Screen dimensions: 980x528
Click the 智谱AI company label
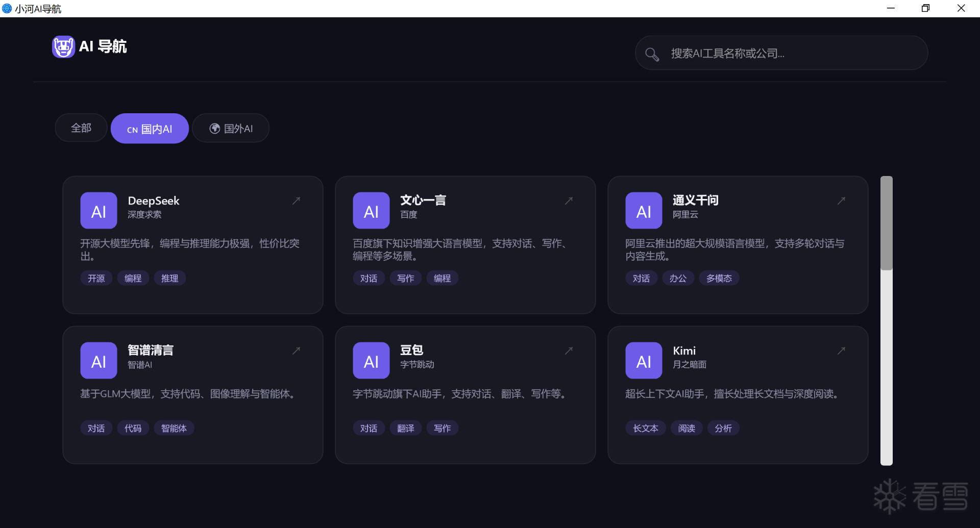140,365
